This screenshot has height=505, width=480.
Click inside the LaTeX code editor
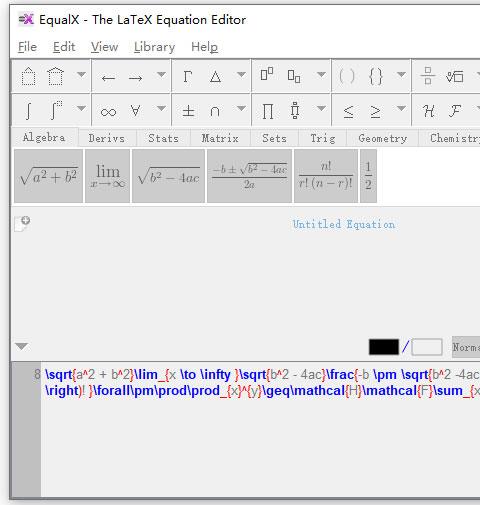tap(260, 430)
